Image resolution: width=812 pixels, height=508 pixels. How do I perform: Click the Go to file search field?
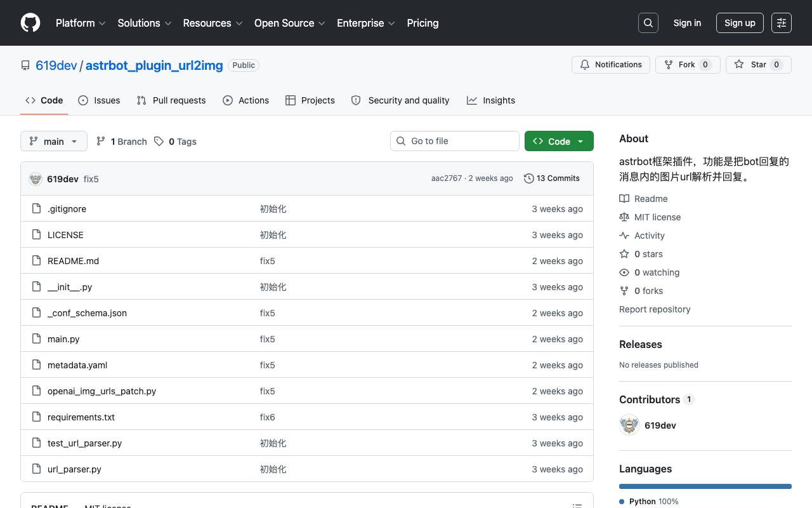click(x=455, y=141)
